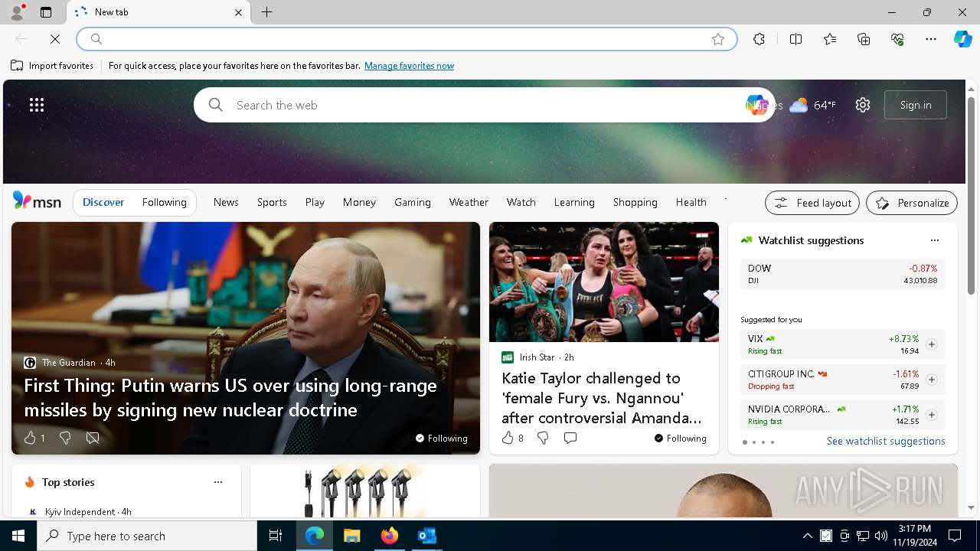Open Top stories more options
This screenshot has width=980, height=551.
pos(218,482)
